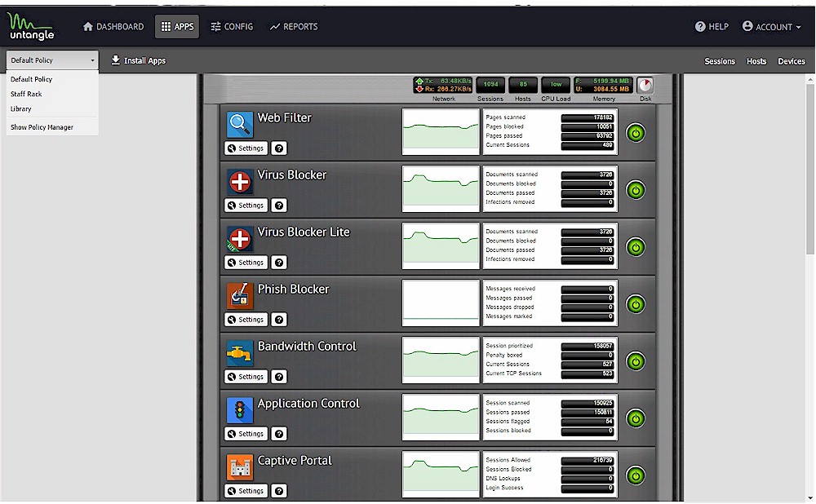The width and height of the screenshot is (816, 504).
Task: Click the Captive Portal title text
Action: point(295,461)
